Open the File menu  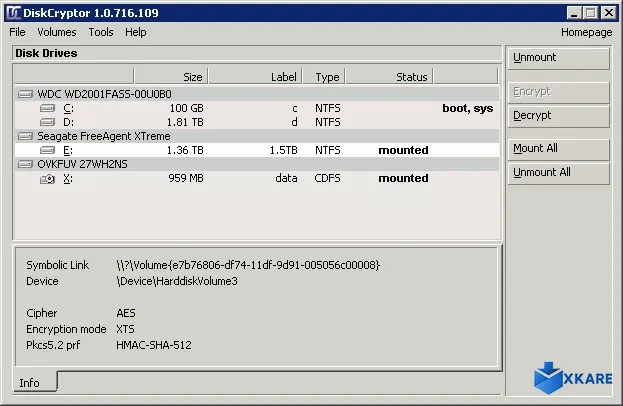(17, 32)
